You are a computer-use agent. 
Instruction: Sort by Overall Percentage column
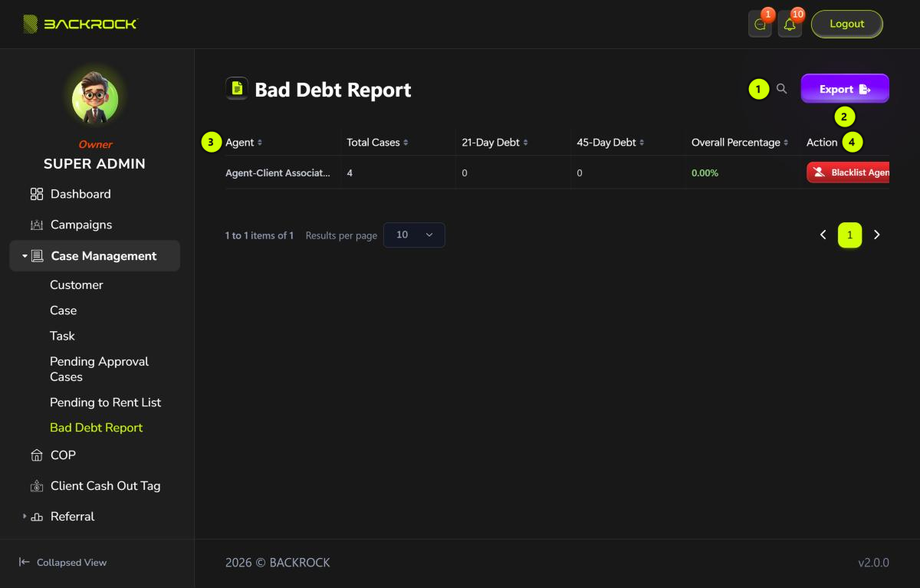tap(740, 143)
